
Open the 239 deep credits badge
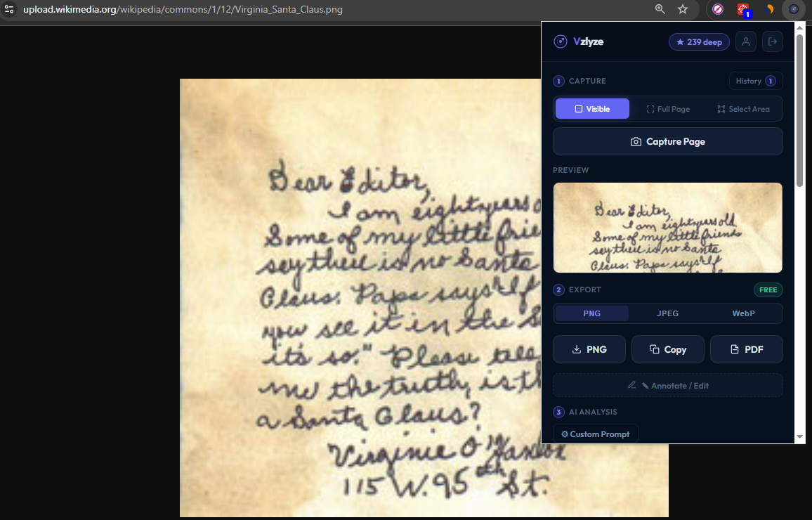pos(699,42)
